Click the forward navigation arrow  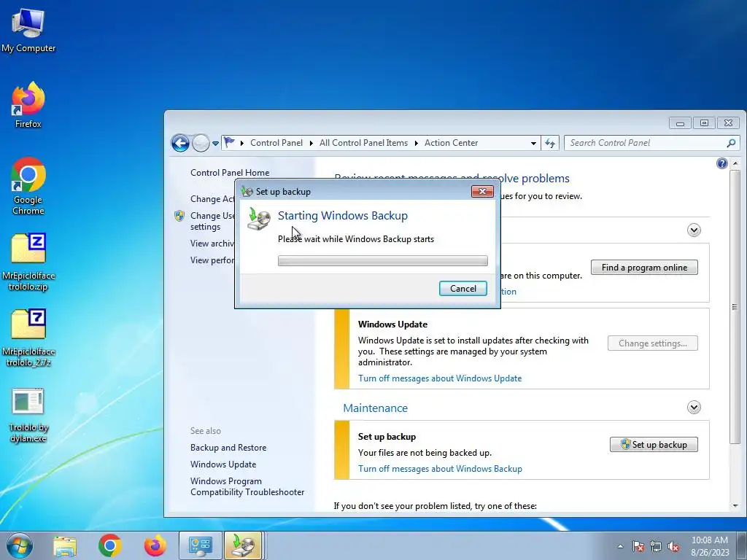[201, 143]
